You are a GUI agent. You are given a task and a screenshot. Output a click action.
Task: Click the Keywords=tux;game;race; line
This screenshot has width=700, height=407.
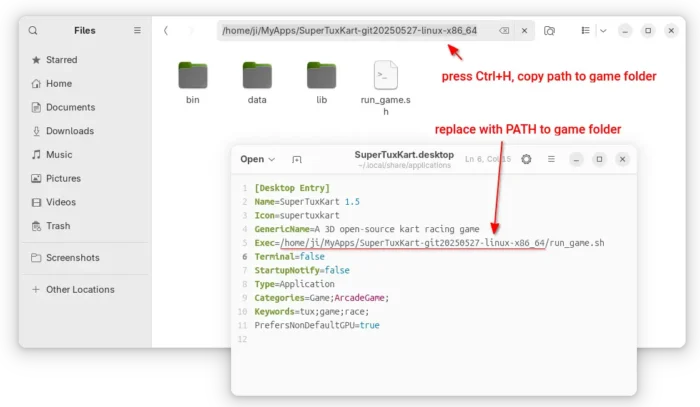[312, 311]
